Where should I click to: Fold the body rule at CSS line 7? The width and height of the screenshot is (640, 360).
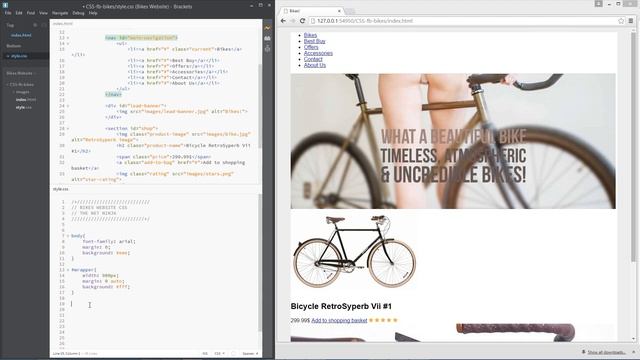tap(68, 236)
